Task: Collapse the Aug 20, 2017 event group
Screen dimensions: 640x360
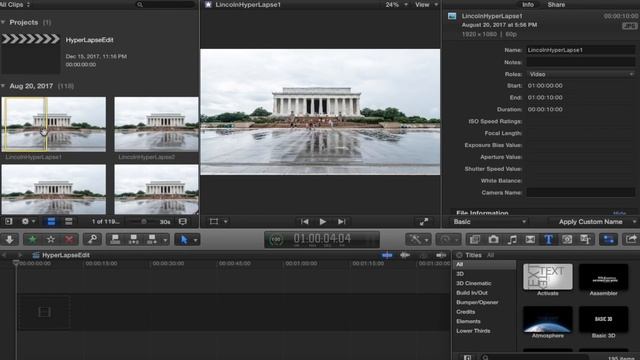Action: 3,86
